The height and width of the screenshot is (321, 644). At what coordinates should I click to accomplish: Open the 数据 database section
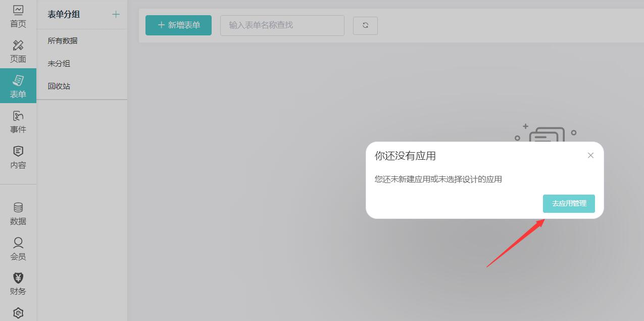18,214
